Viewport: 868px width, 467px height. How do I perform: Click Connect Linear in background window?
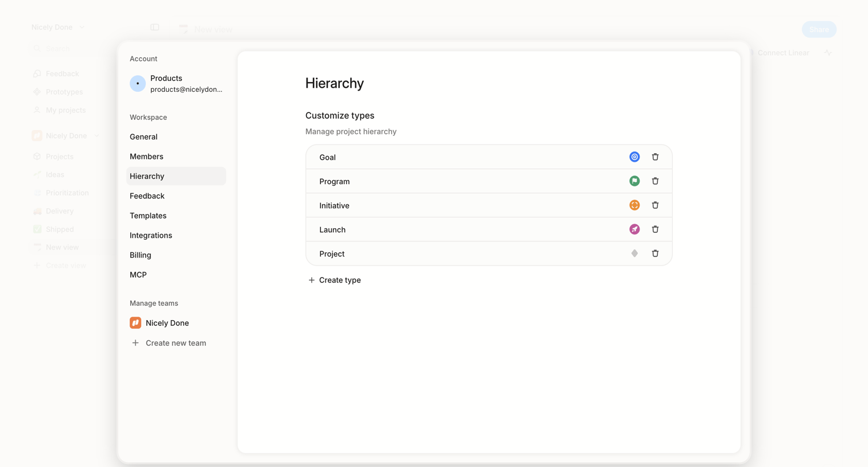pyautogui.click(x=783, y=53)
